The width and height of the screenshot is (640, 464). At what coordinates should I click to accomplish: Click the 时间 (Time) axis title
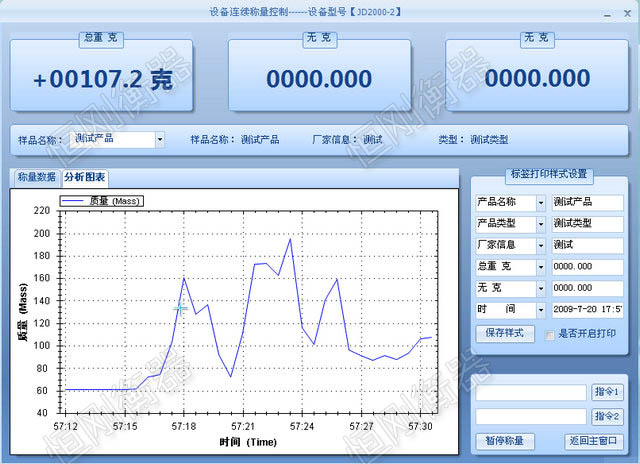pyautogui.click(x=248, y=442)
